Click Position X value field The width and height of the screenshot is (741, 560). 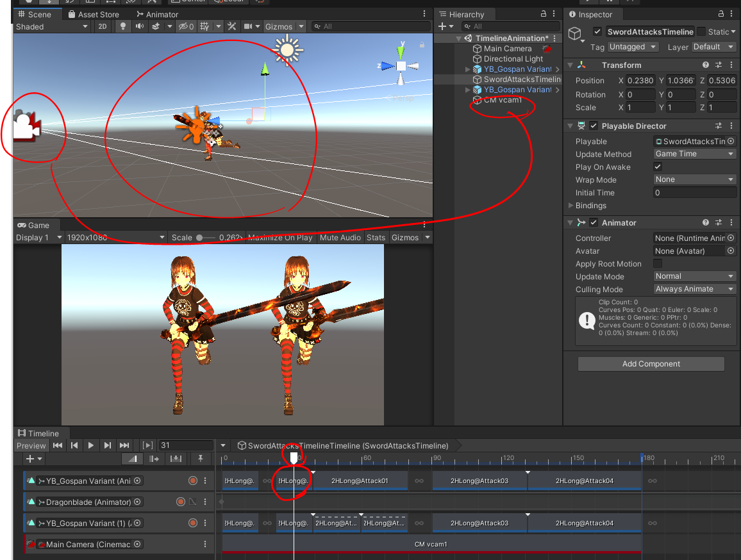tap(640, 80)
